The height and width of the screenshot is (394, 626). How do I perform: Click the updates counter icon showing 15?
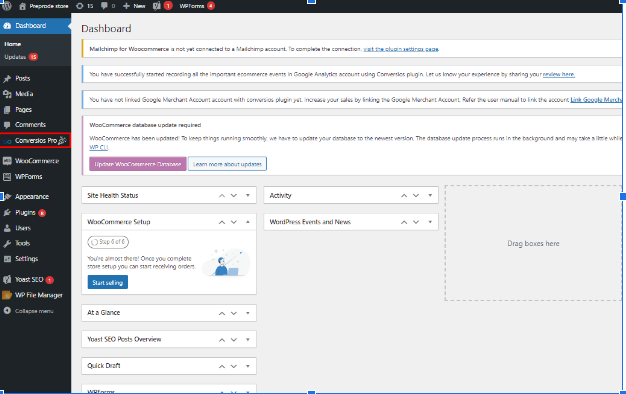tap(85, 6)
